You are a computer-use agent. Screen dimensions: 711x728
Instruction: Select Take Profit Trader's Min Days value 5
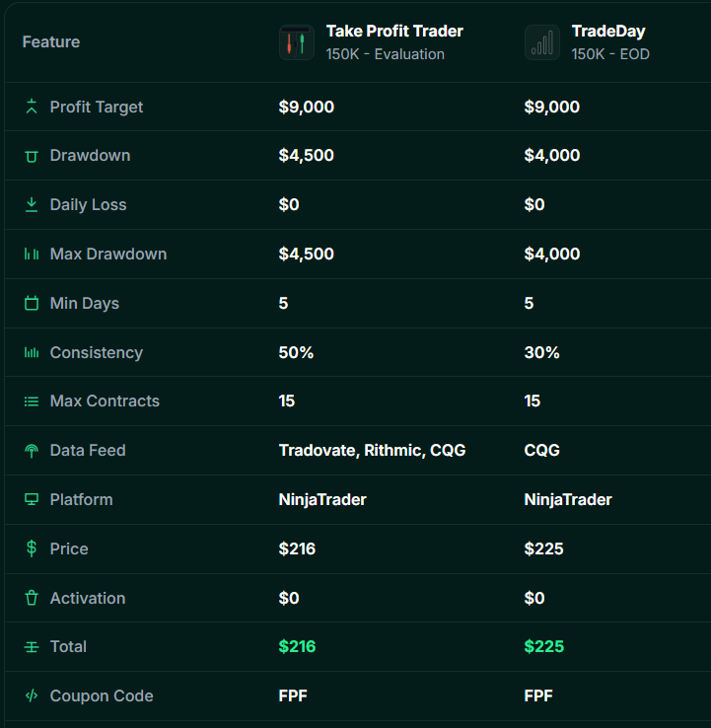click(283, 304)
